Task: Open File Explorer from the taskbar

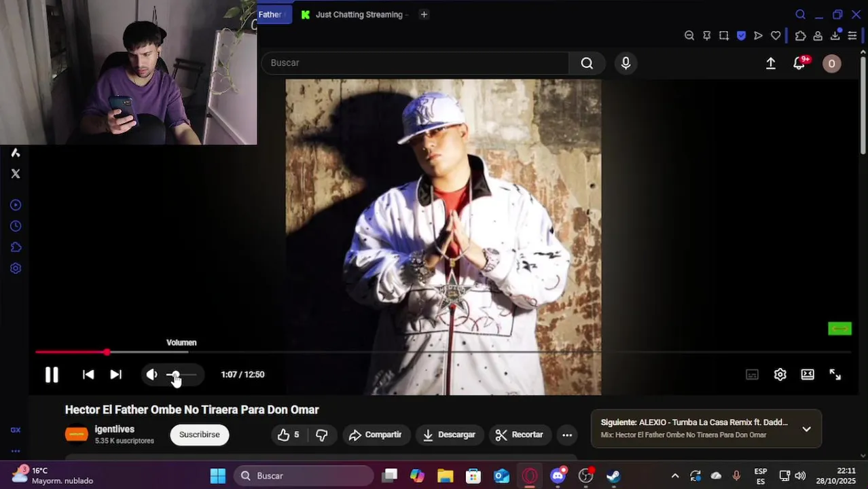Action: 445,476
